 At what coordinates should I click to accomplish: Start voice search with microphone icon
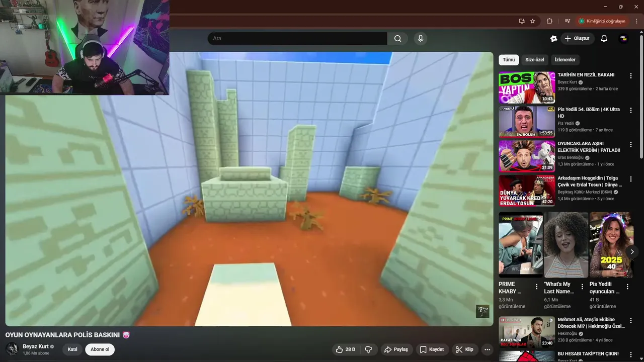(x=421, y=39)
